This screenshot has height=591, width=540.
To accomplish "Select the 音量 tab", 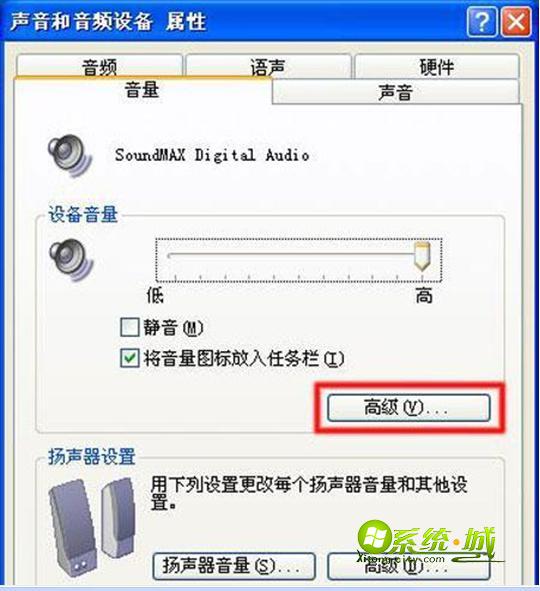I will (142, 91).
